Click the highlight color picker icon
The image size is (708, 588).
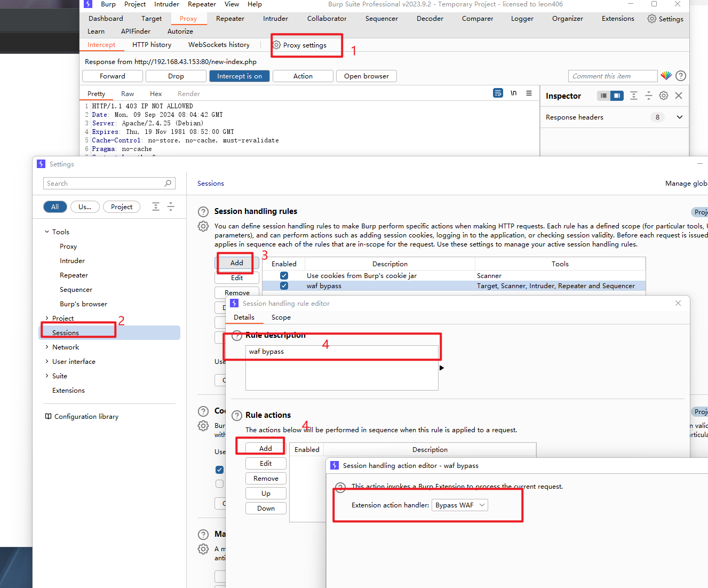coord(666,76)
